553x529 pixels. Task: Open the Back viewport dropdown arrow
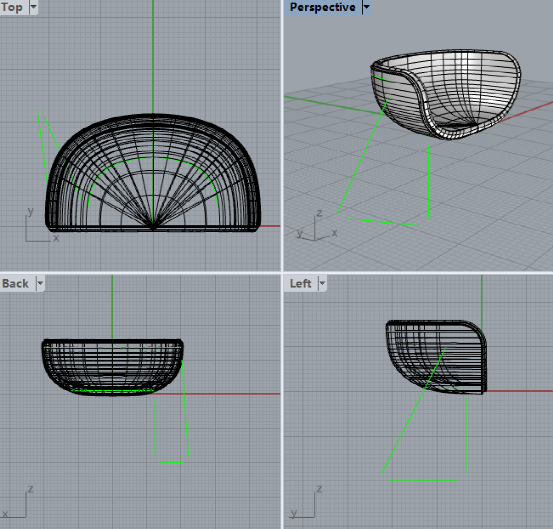point(40,284)
